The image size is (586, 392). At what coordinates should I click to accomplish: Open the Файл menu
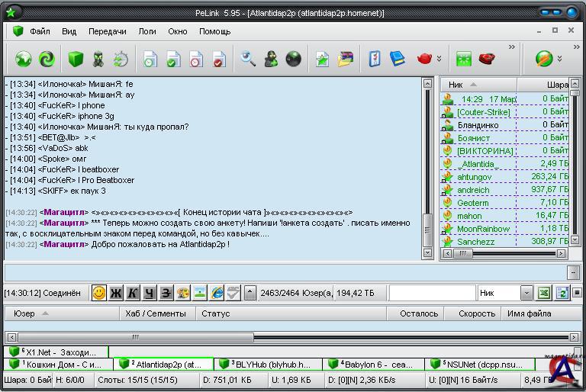[40, 31]
